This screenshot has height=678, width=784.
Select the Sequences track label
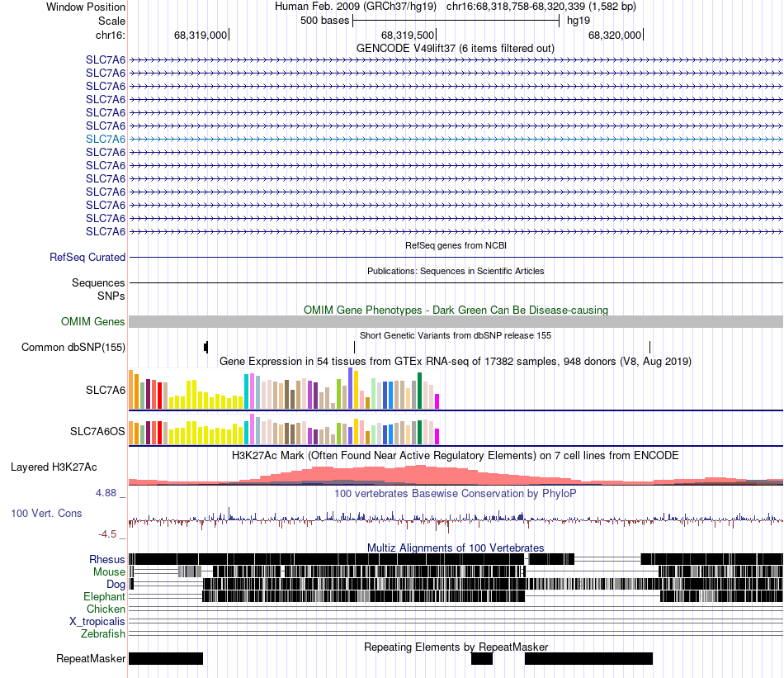pyautogui.click(x=98, y=282)
